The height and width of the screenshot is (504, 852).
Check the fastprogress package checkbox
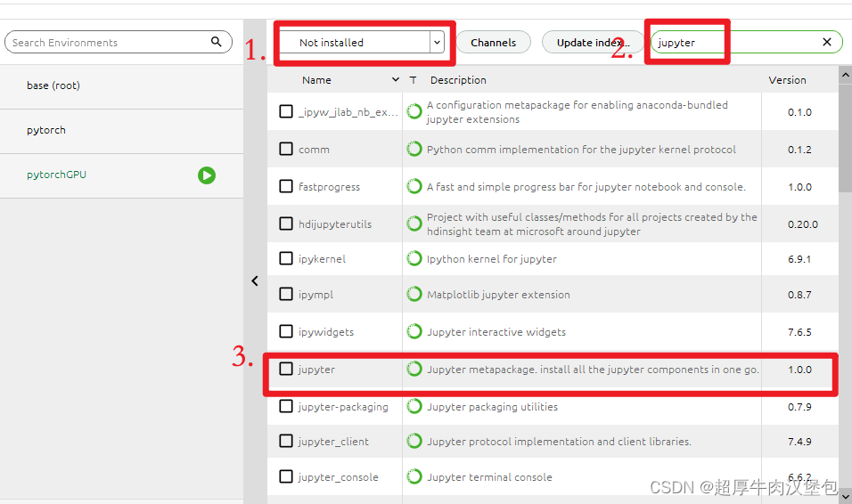[286, 186]
